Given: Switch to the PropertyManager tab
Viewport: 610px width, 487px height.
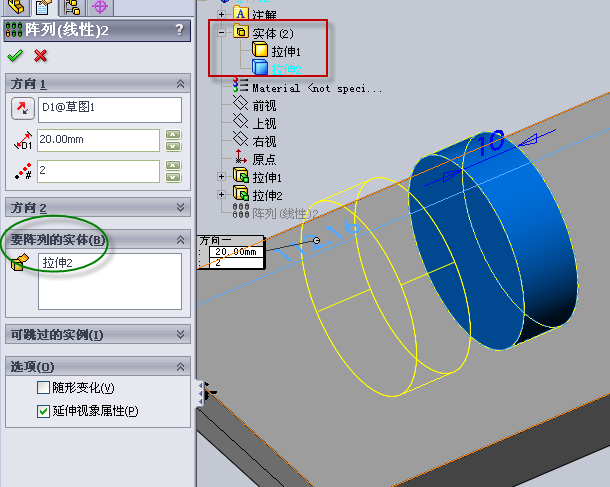Looking at the screenshot, I should [x=43, y=7].
